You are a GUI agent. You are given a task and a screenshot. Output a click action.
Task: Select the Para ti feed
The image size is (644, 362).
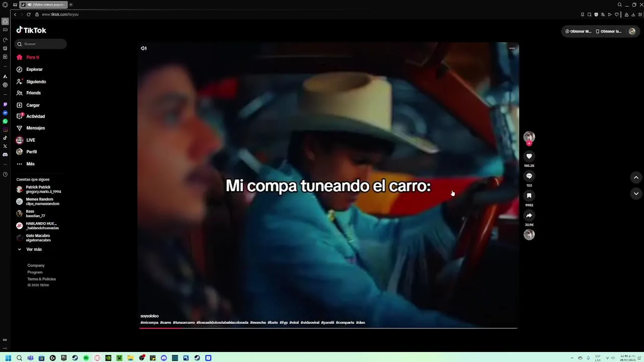pos(28,57)
